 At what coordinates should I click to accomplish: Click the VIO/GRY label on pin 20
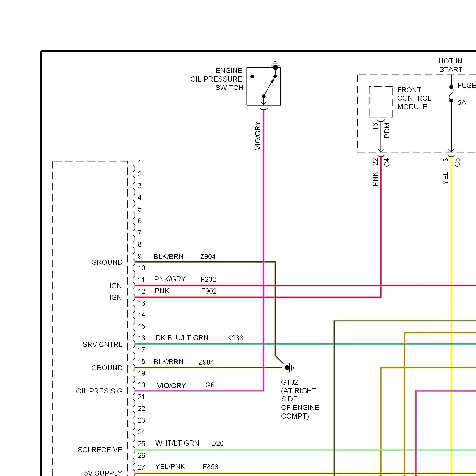(171, 386)
